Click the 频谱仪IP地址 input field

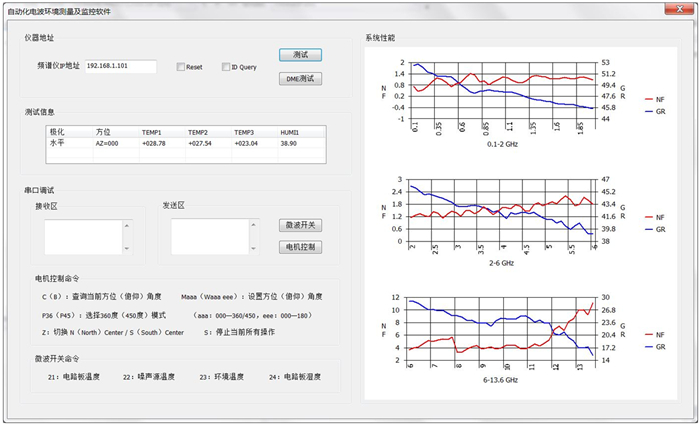coord(120,67)
